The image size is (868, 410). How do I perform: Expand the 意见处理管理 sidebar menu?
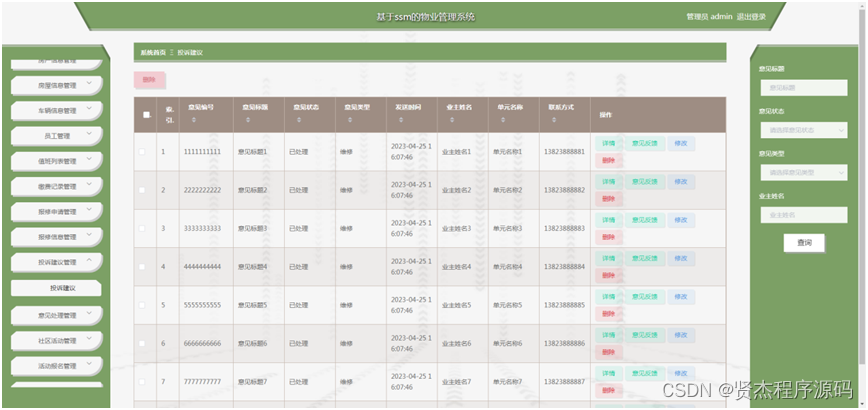click(x=57, y=315)
